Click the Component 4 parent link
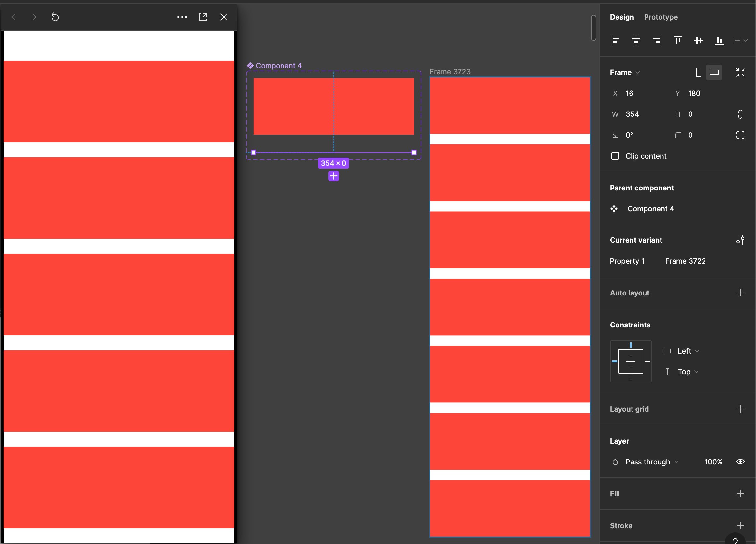Screen dimensions: 756x544 coord(650,208)
